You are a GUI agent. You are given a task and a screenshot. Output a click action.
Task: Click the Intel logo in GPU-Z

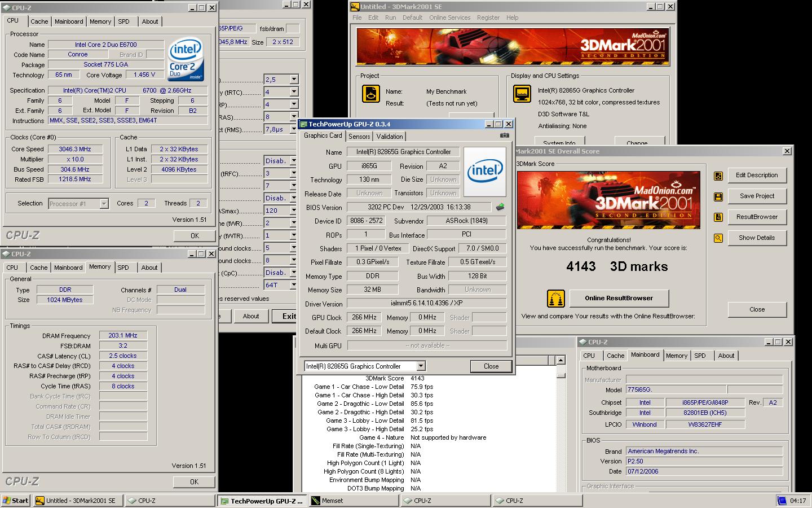coord(485,172)
